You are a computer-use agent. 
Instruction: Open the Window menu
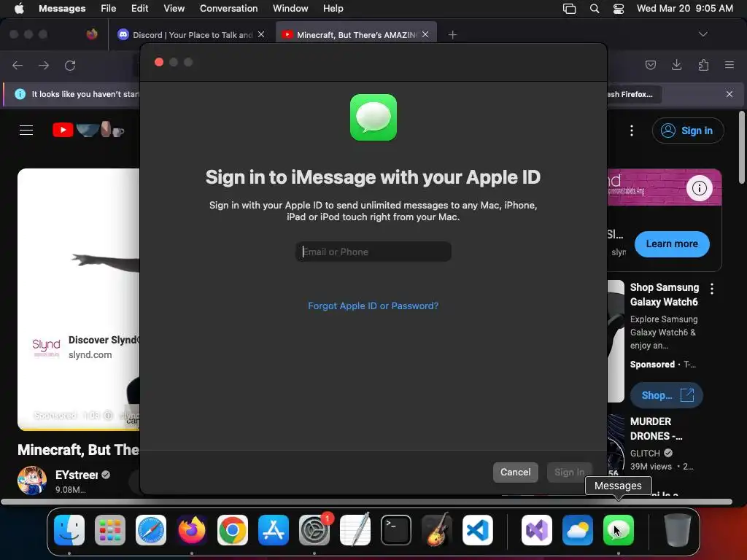pos(290,9)
